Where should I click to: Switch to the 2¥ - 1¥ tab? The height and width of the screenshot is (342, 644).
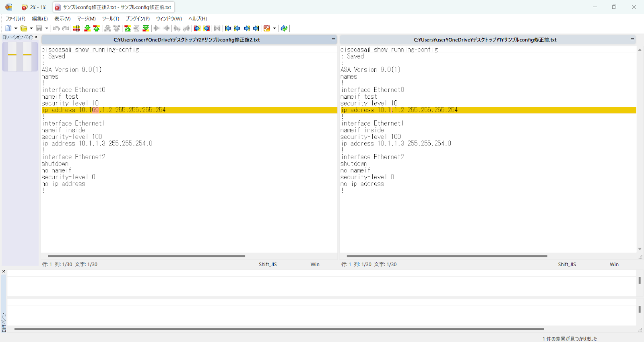35,7
